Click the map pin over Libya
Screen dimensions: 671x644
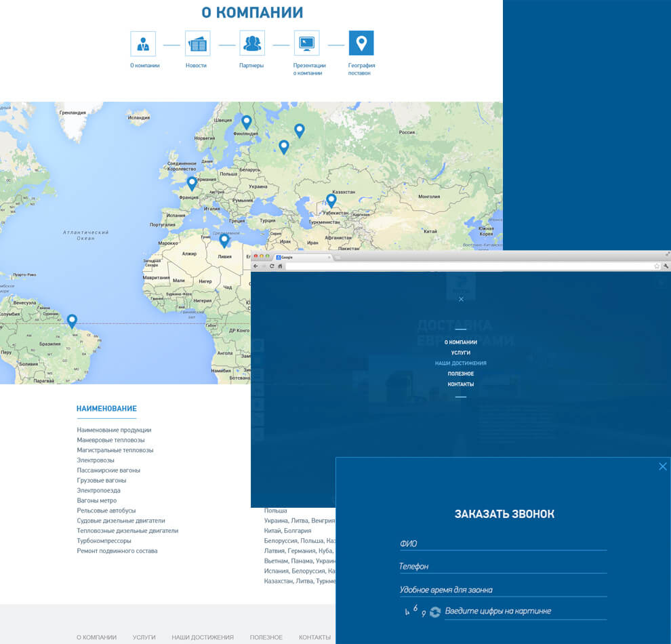tap(224, 240)
